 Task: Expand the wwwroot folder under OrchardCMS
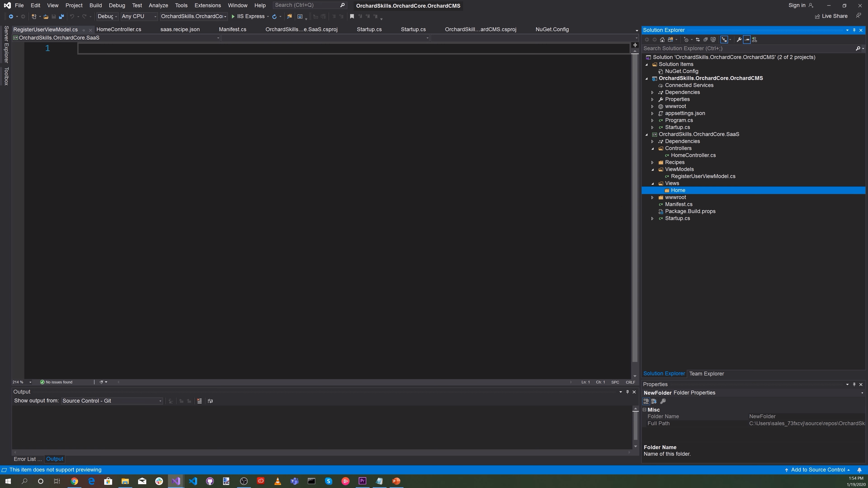652,106
